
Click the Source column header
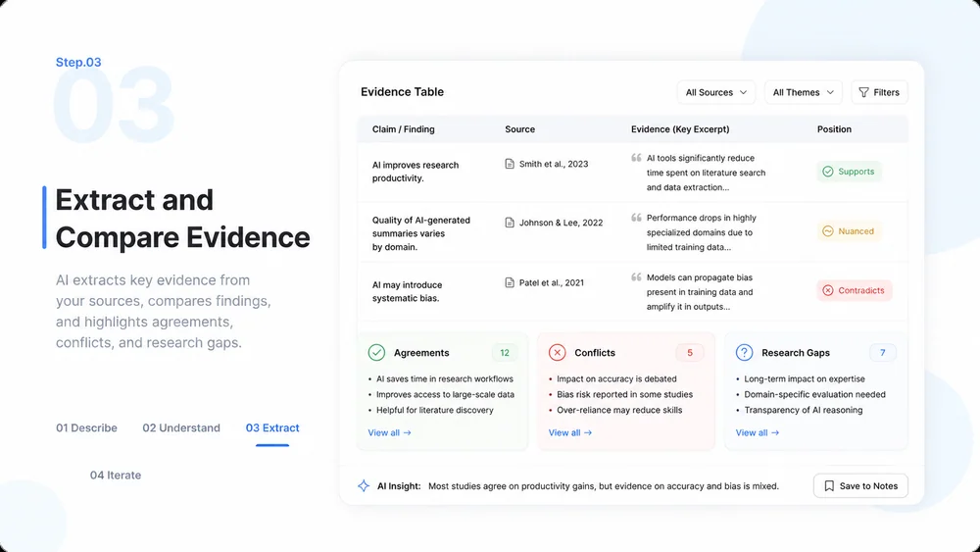point(520,129)
